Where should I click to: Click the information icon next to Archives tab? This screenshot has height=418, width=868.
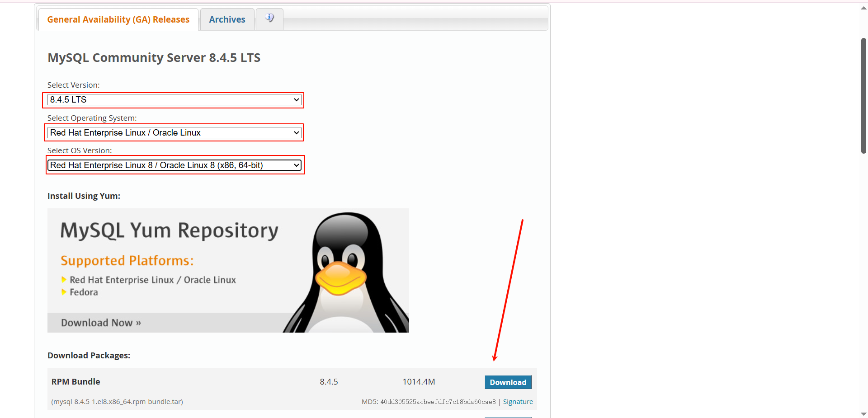click(269, 18)
